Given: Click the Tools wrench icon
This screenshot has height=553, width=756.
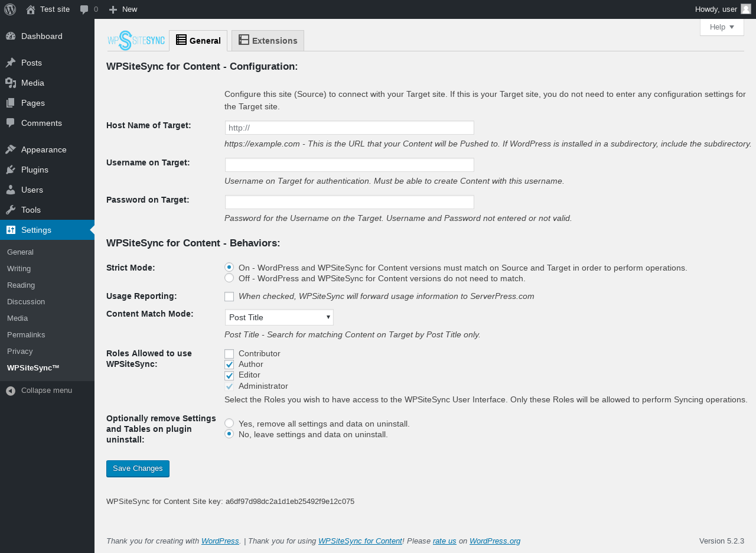Looking at the screenshot, I should (x=11, y=210).
